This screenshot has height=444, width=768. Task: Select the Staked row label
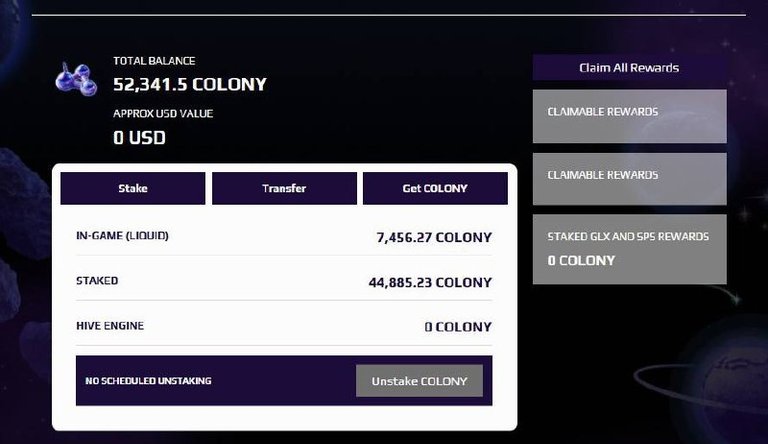(97, 281)
